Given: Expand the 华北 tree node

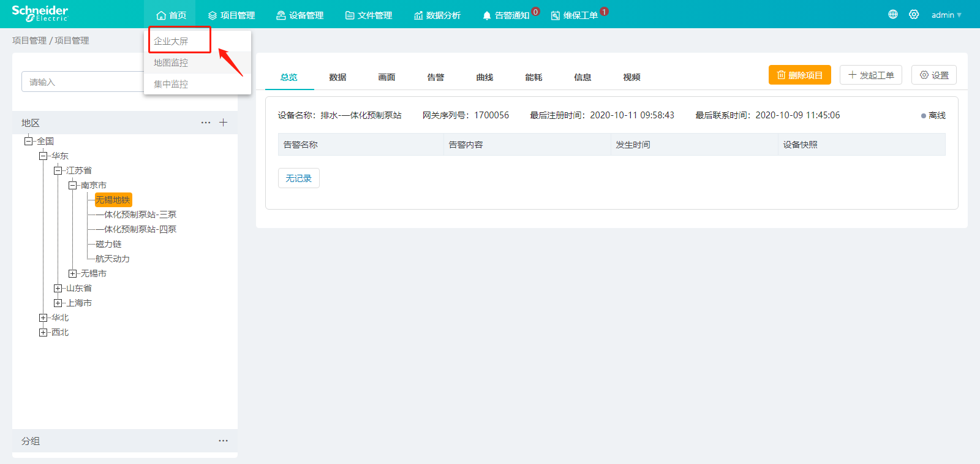Looking at the screenshot, I should tap(43, 318).
